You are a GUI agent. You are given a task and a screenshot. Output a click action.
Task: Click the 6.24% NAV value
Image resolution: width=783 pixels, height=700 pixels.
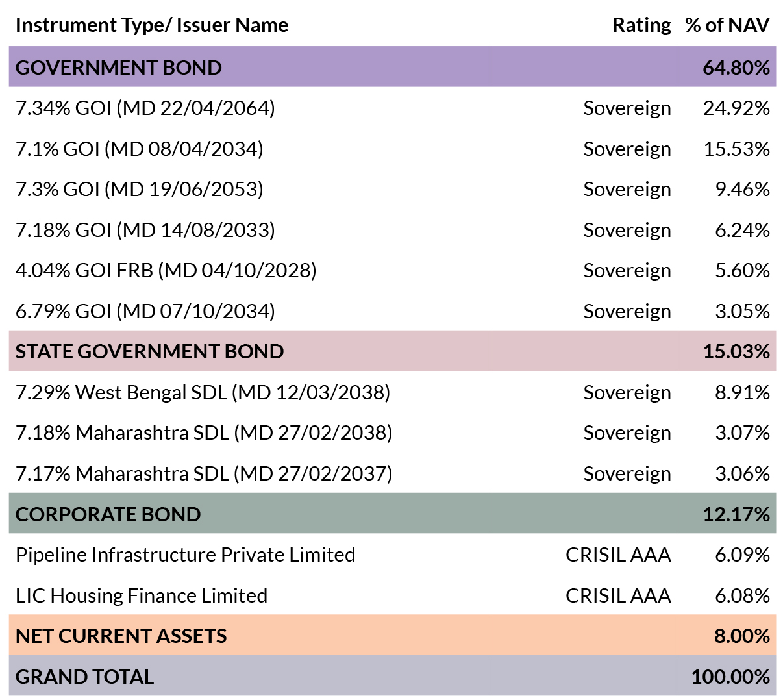coord(742,230)
